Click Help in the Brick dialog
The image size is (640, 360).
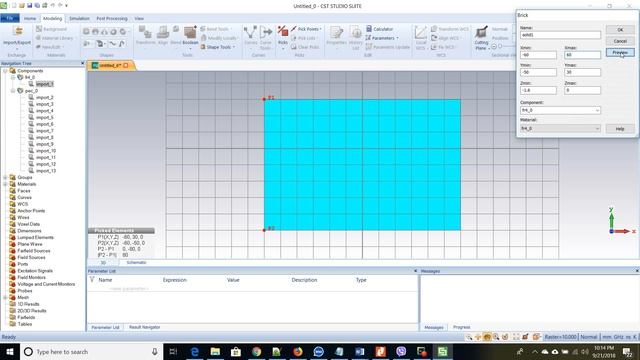click(x=620, y=129)
